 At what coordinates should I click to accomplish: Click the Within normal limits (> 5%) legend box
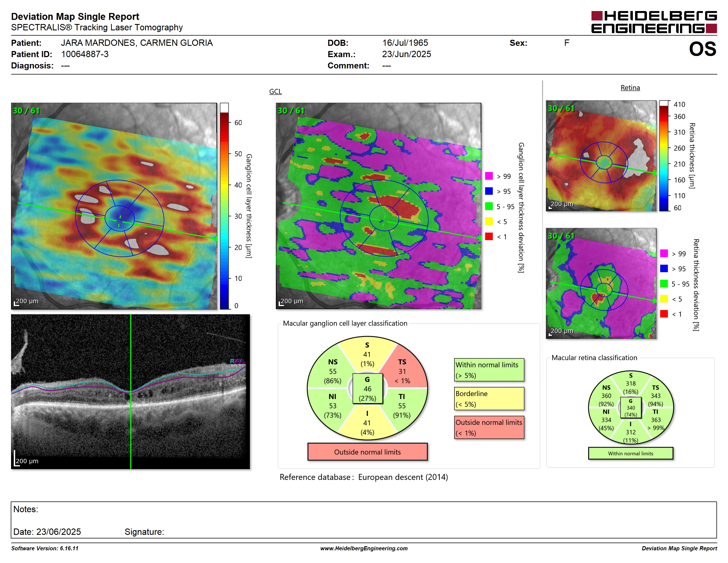[489, 370]
